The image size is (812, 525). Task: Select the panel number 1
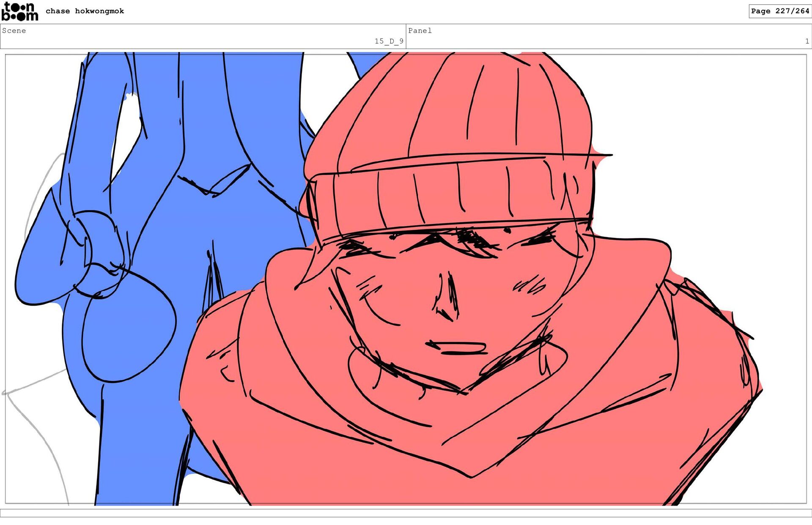807,41
